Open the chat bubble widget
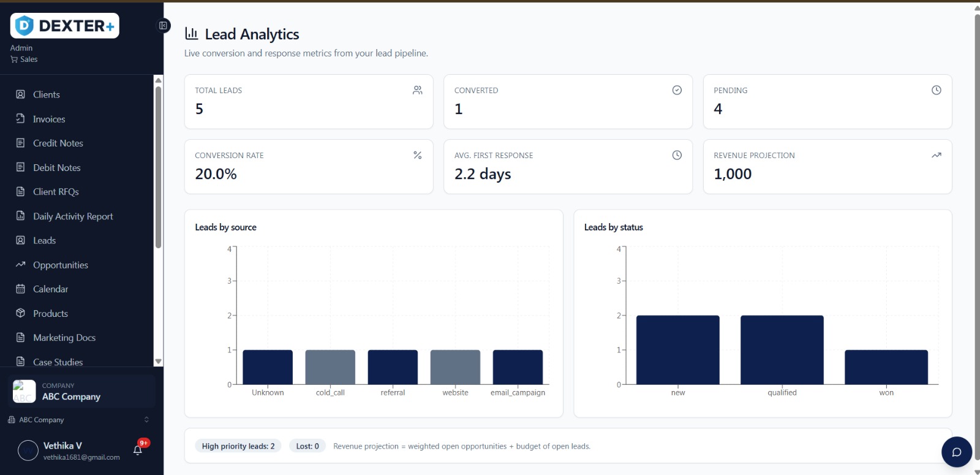Viewport: 980px width, 475px height. 956,452
